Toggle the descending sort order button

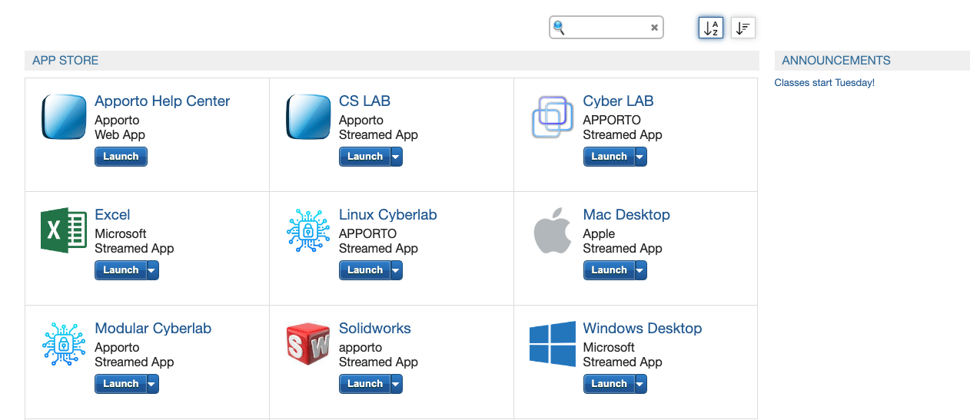742,28
